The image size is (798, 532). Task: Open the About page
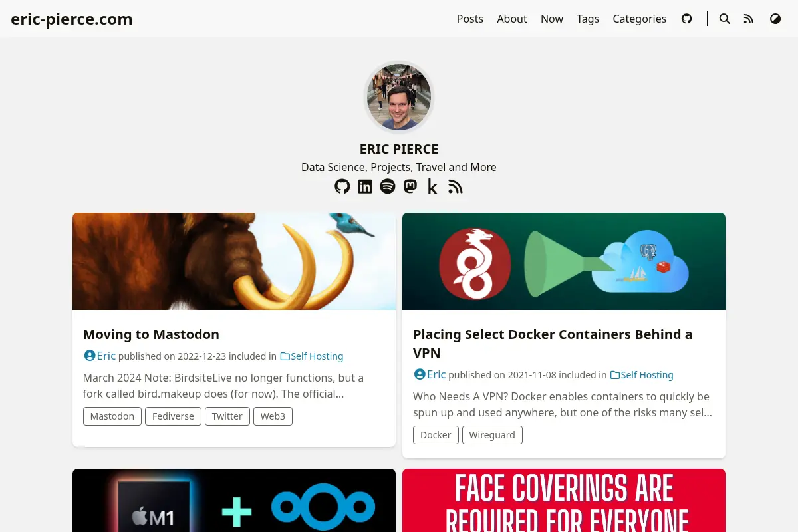pyautogui.click(x=512, y=19)
